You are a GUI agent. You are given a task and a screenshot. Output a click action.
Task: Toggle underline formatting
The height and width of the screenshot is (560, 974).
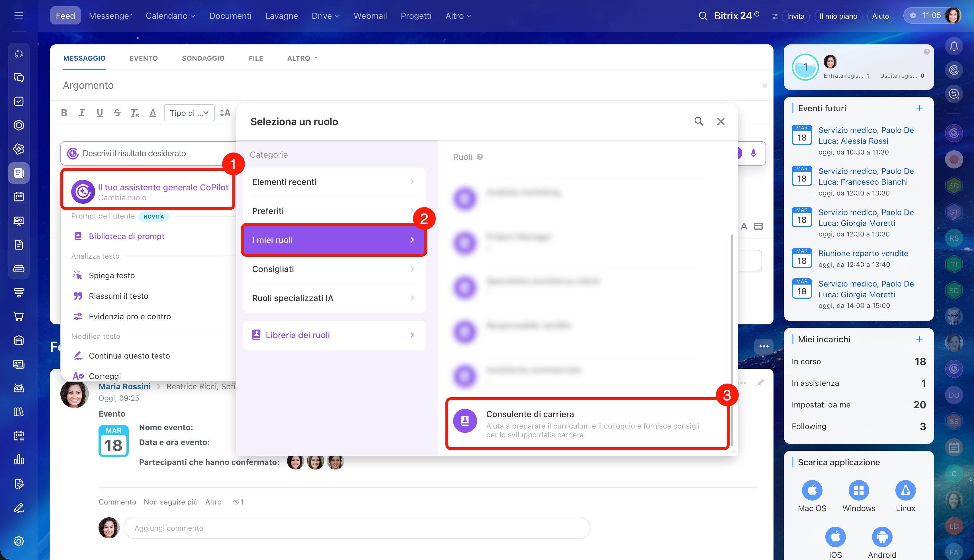coord(100,113)
